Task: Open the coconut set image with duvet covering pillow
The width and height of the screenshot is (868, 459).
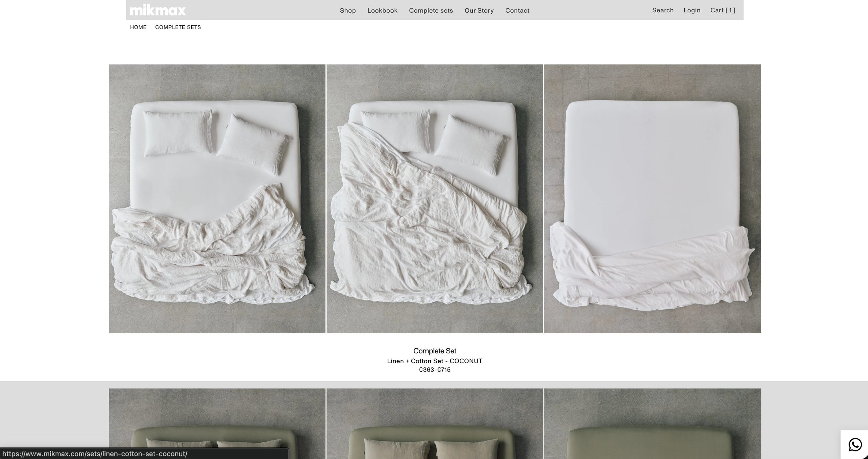Action: click(435, 199)
